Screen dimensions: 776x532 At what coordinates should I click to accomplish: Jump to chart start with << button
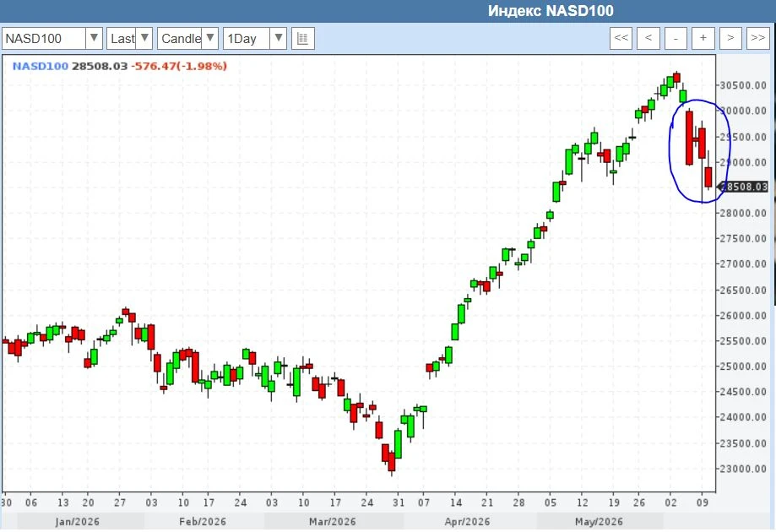(x=621, y=38)
